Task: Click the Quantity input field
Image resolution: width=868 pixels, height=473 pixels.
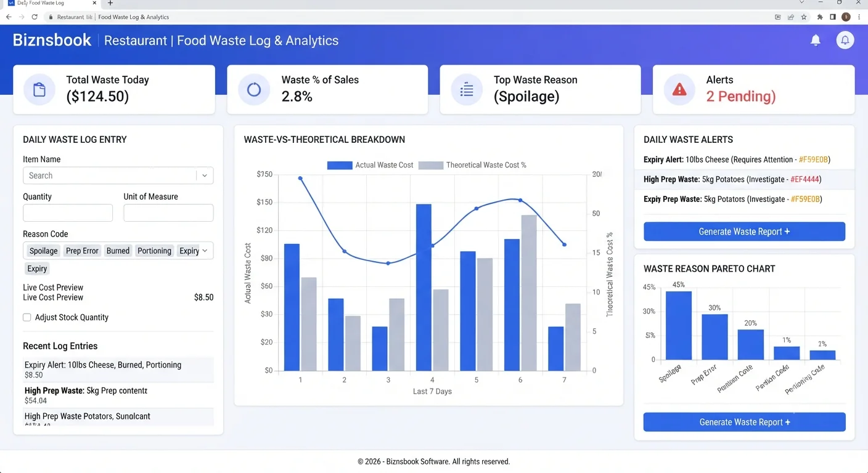Action: pyautogui.click(x=68, y=213)
